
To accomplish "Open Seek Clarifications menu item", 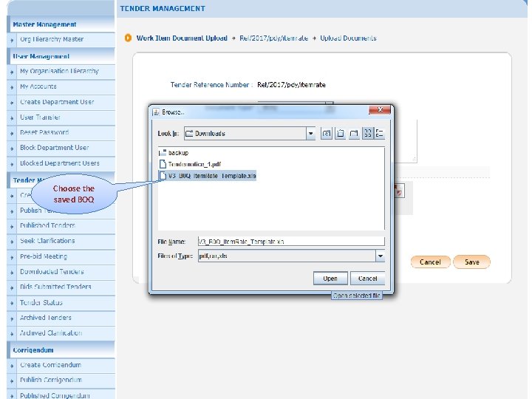I will coord(47,241).
